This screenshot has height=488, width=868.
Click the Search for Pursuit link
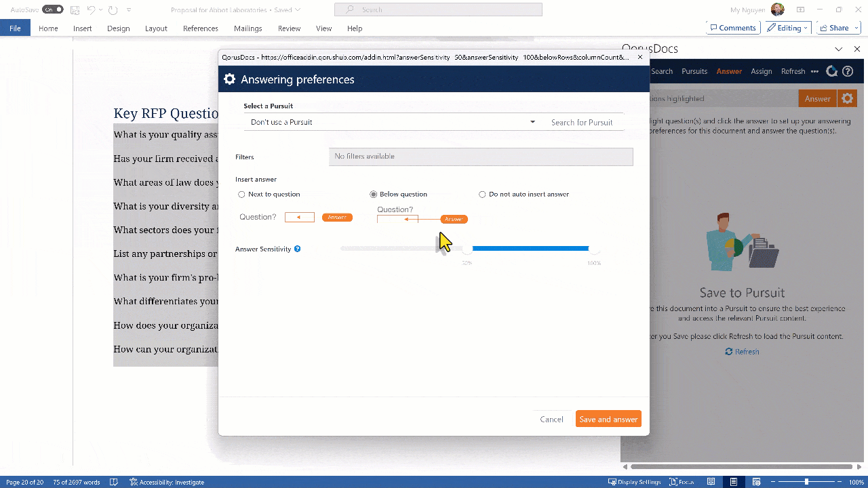coord(582,122)
